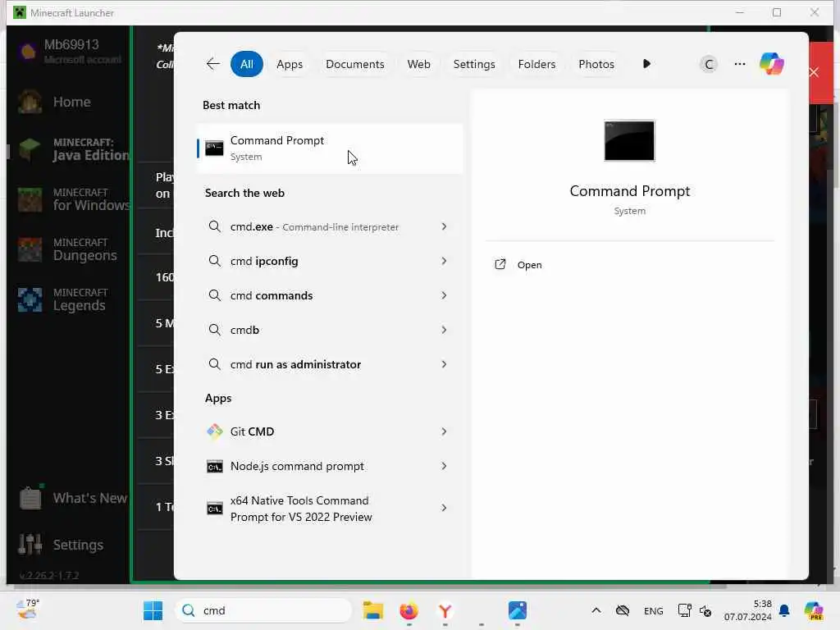Open Copilot from the search panel
Viewport: 840px width, 630px height.
[x=771, y=64]
